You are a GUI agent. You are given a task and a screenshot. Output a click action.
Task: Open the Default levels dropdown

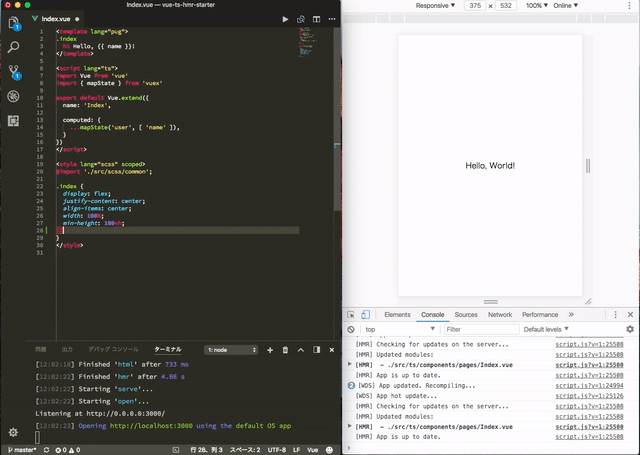[546, 329]
